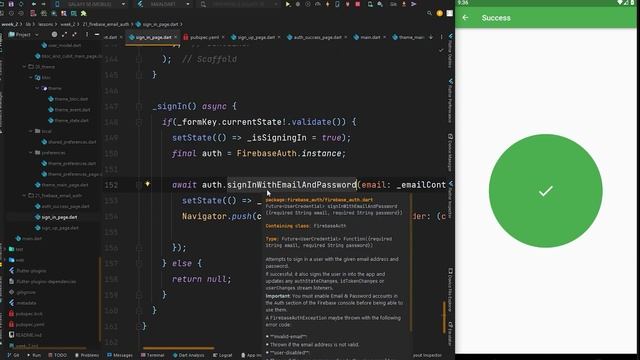
Task: Click the navigate forward arrow in the toolbar
Action: (x=43, y=4)
